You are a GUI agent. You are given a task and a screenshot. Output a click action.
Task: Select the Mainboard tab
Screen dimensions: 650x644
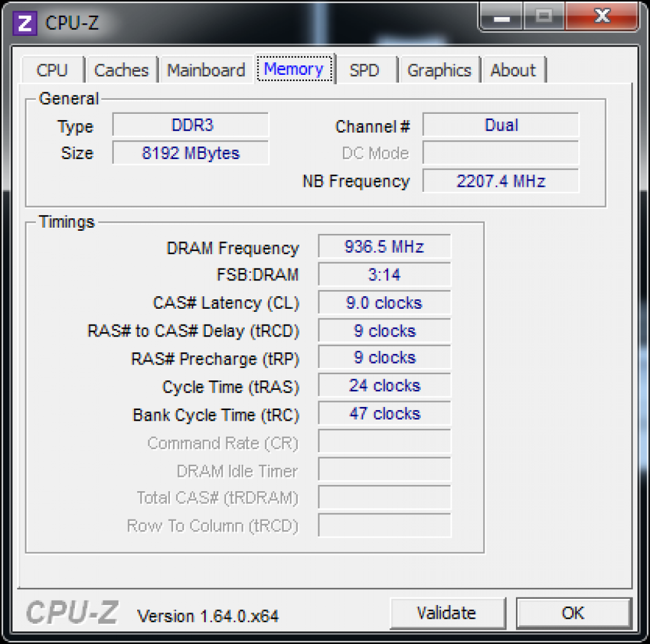(x=206, y=70)
